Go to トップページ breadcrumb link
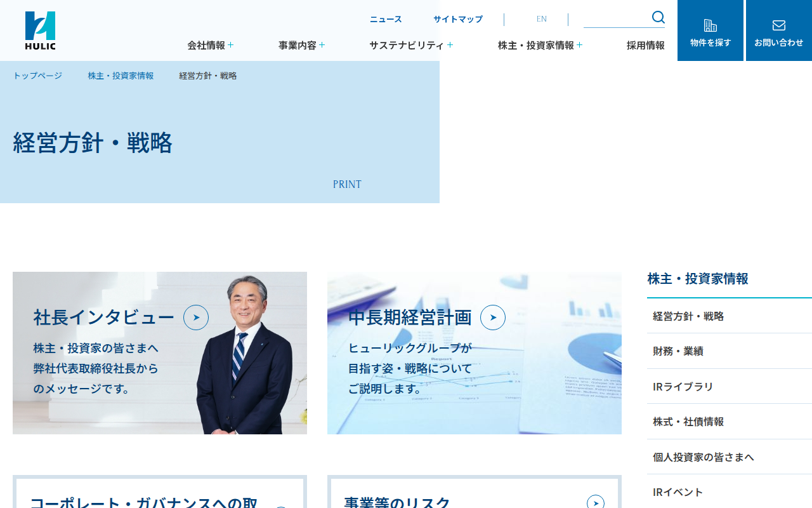The height and width of the screenshot is (508, 812). (x=37, y=76)
